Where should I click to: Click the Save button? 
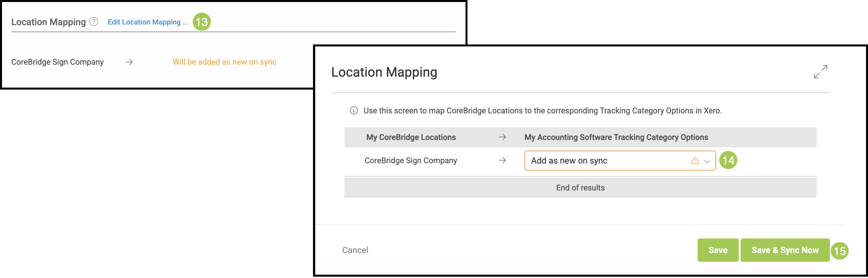(718, 250)
